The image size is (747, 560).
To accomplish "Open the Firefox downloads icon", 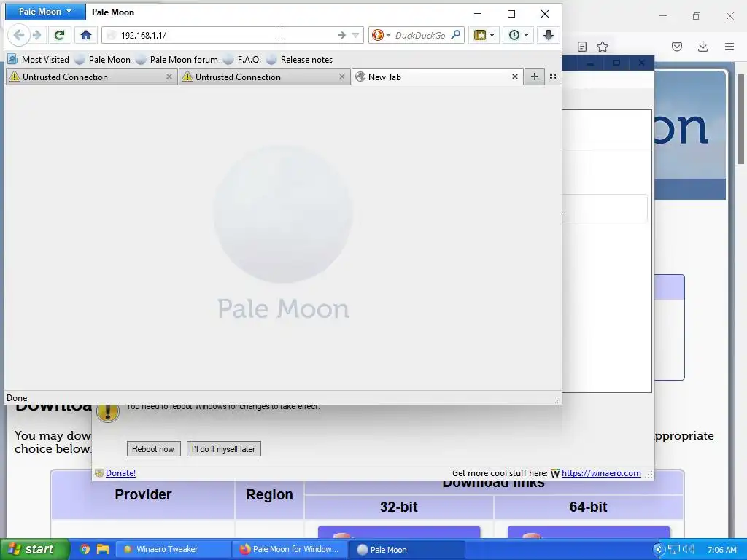I will (703, 47).
